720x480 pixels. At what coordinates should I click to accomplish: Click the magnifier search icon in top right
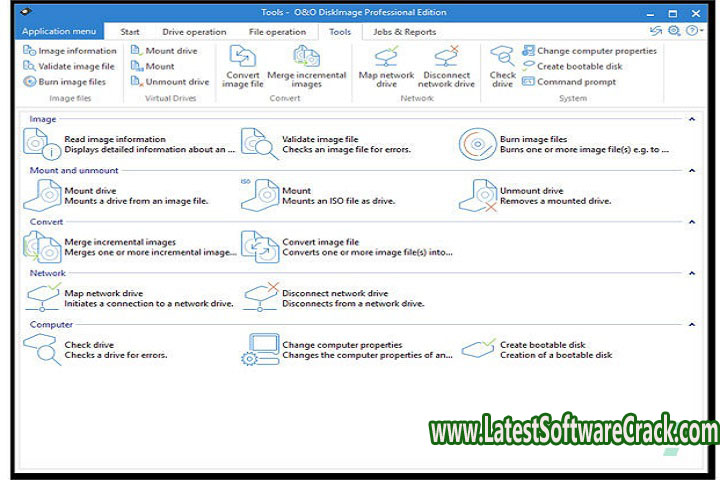tap(674, 30)
